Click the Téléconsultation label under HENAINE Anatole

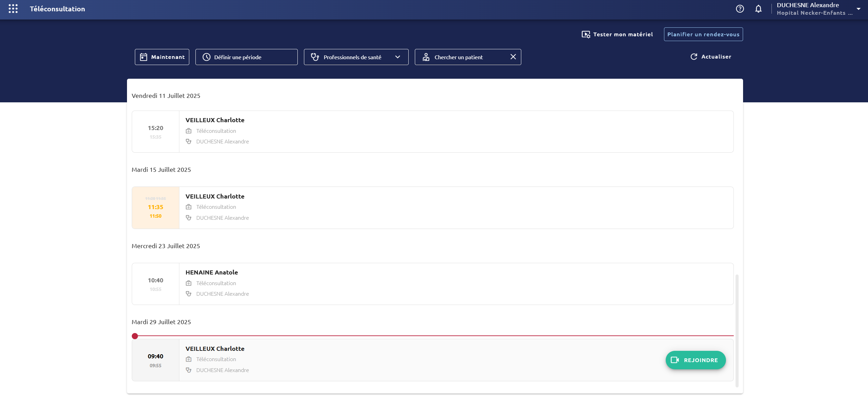coord(216,283)
